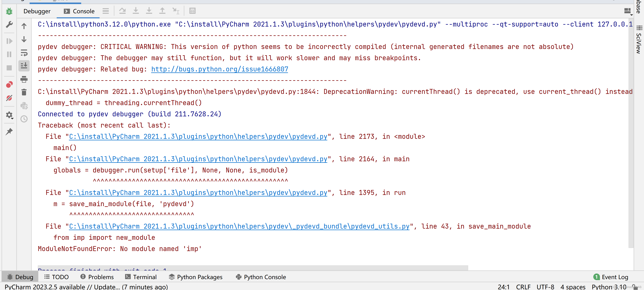Open pydevd.py link at line 2173
644x290 pixels.
point(198,137)
